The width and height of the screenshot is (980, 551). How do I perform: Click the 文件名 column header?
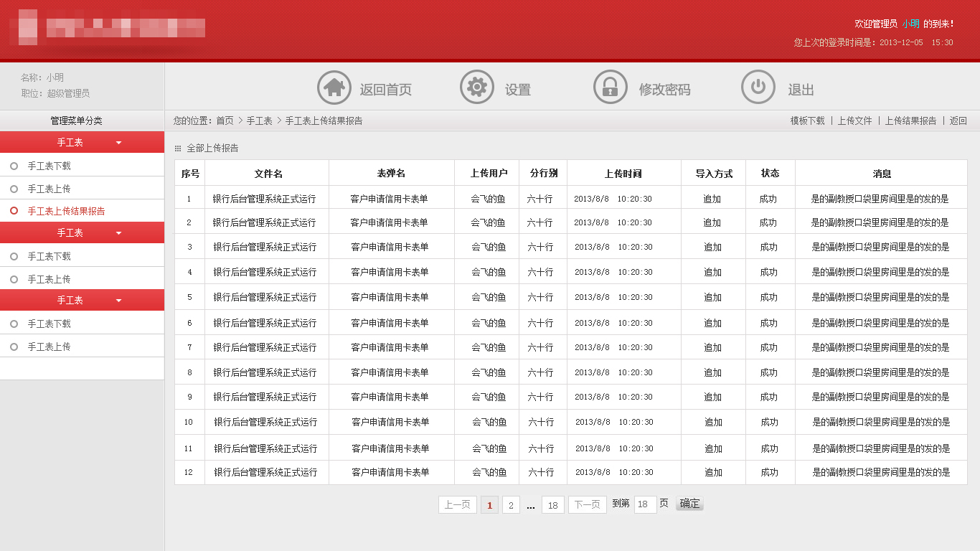click(268, 174)
